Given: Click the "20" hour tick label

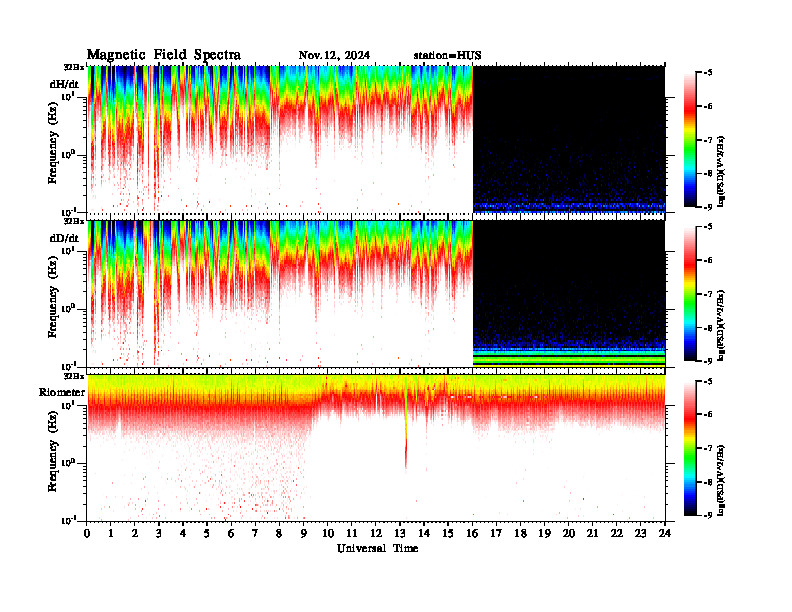Looking at the screenshot, I should pos(568,534).
